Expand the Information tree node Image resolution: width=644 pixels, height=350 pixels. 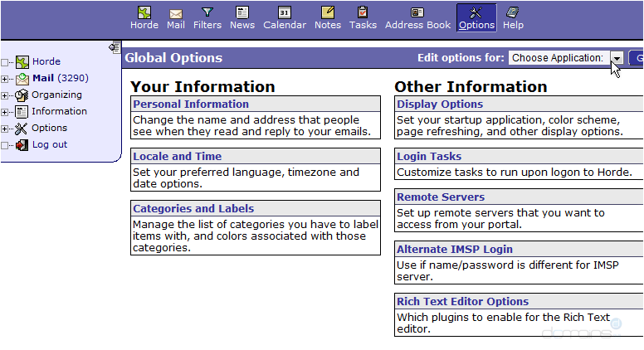point(6,112)
